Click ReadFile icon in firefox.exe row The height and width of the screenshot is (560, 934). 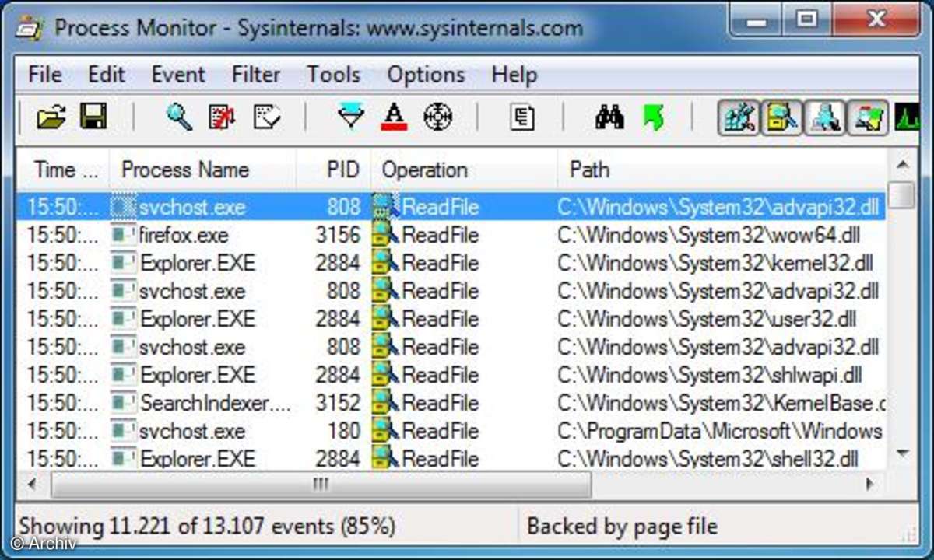(x=384, y=235)
